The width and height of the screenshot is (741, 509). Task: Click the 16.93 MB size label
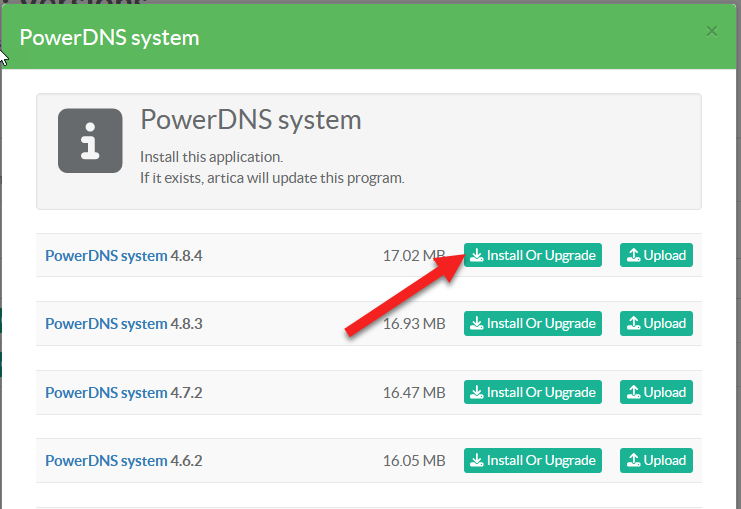[413, 324]
